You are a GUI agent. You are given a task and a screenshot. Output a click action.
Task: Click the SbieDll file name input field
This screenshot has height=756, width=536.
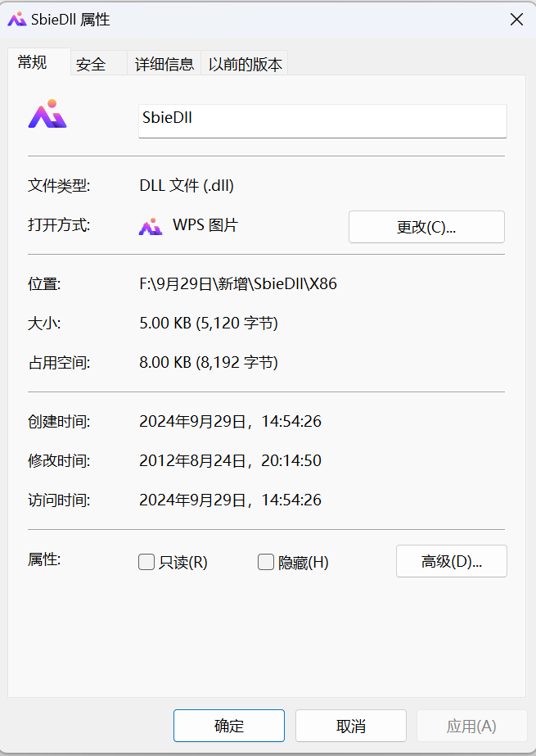coord(322,120)
